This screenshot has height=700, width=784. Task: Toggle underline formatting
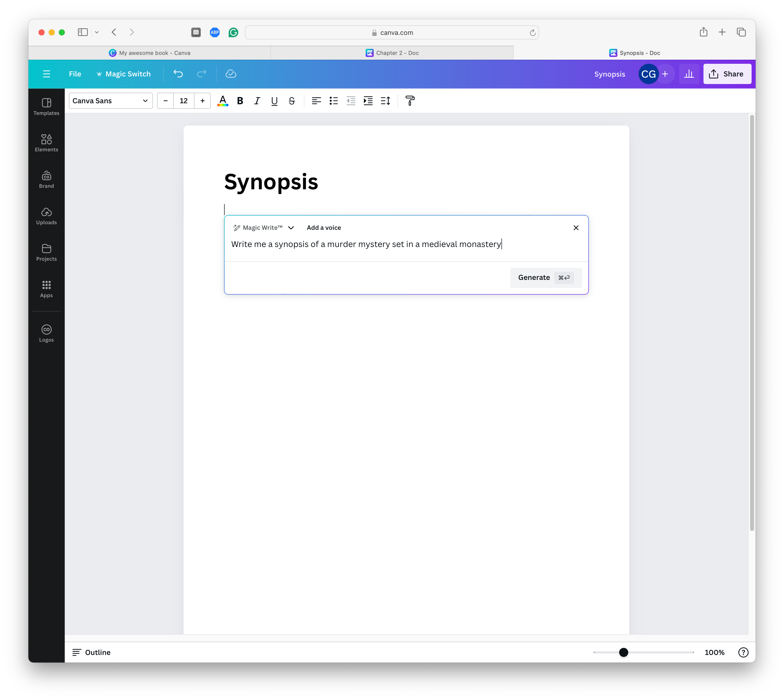(x=274, y=101)
